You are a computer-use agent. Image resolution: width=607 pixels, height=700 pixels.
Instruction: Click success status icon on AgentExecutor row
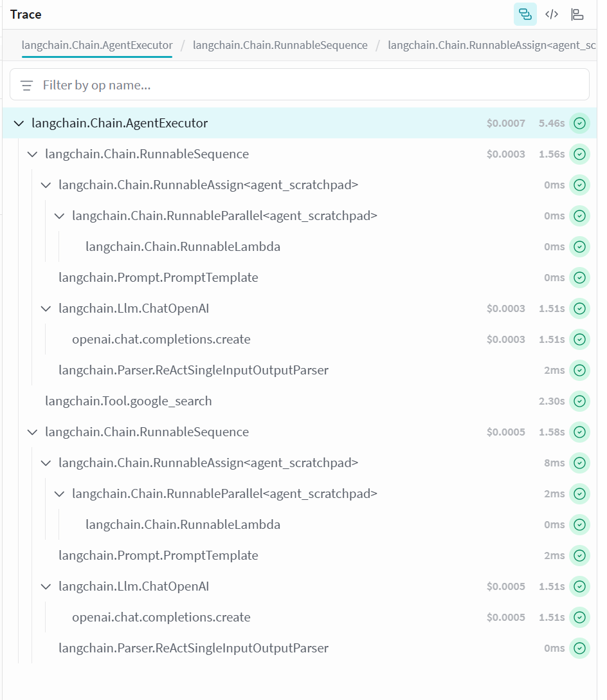579,123
